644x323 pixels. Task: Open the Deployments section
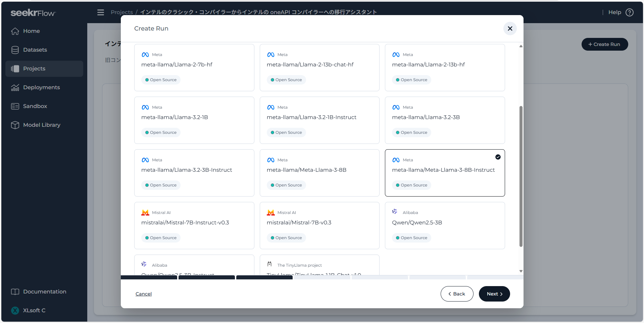point(44,88)
